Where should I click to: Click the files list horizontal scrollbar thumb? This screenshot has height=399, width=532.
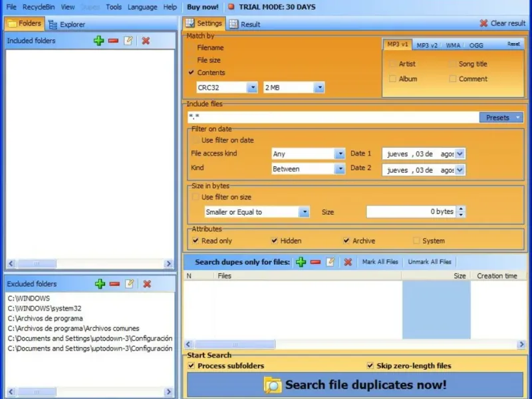[235, 344]
